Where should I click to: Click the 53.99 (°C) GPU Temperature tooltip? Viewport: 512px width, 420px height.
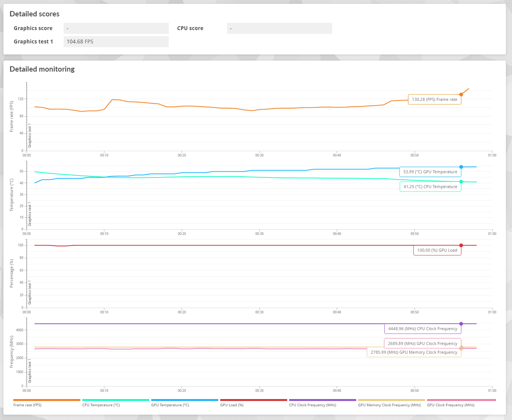click(430, 172)
